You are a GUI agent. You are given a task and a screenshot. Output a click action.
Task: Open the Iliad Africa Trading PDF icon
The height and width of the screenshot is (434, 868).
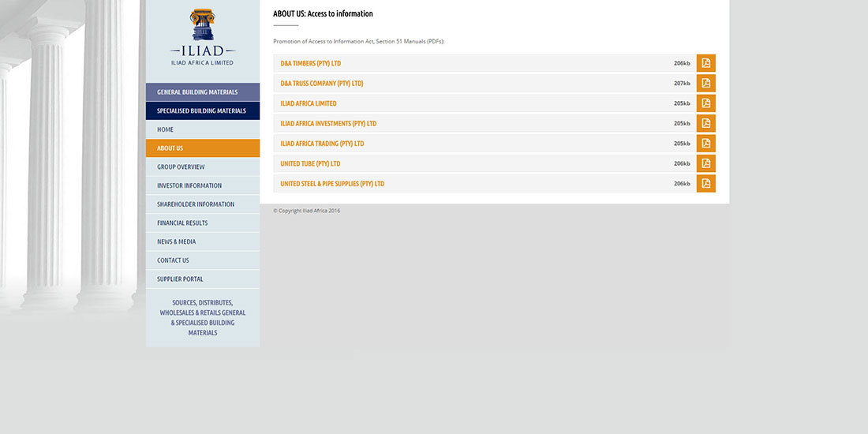(x=705, y=144)
